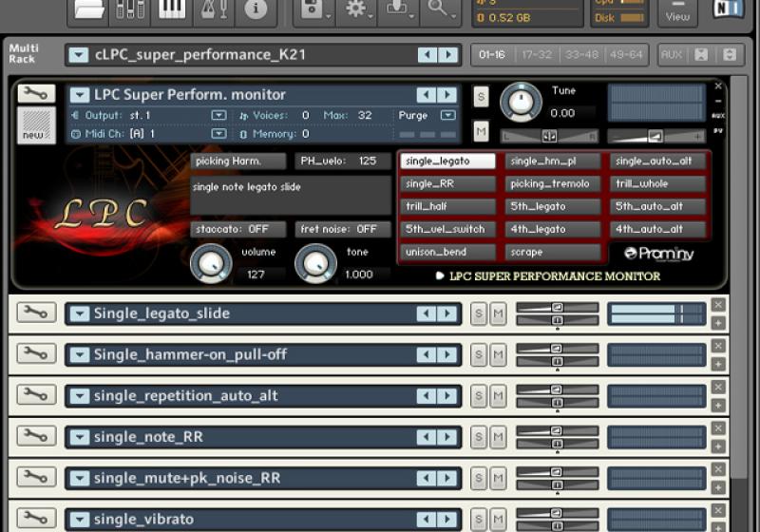Click the Tune knob
760x532 pixels.
(x=520, y=101)
